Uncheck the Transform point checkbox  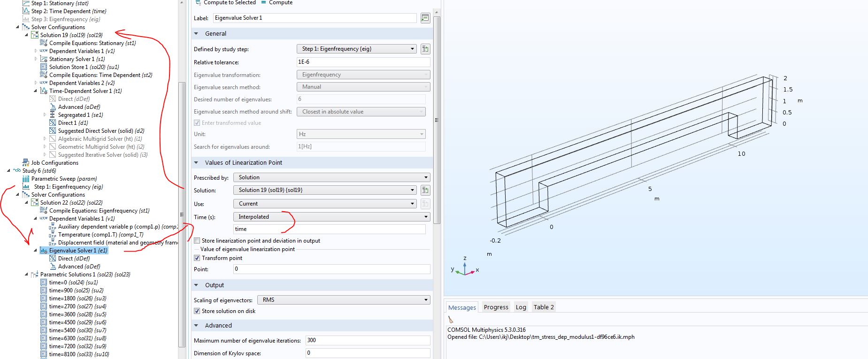[197, 258]
